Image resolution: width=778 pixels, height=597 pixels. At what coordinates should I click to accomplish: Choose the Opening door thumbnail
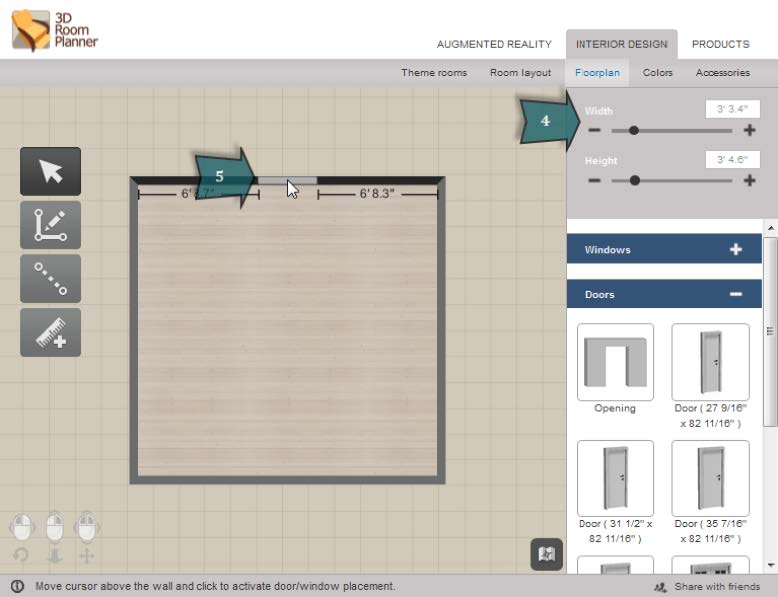coord(615,362)
